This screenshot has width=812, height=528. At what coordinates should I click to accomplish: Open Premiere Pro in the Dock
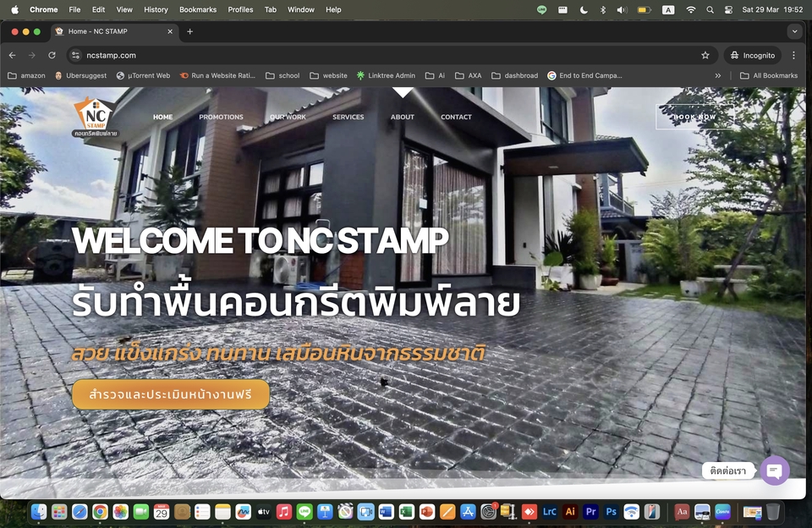coord(590,512)
